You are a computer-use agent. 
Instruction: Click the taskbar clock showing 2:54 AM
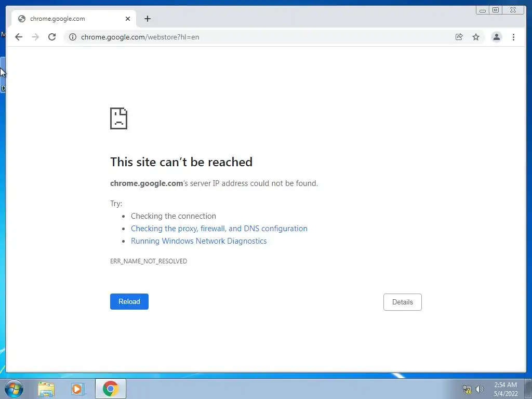tap(506, 389)
